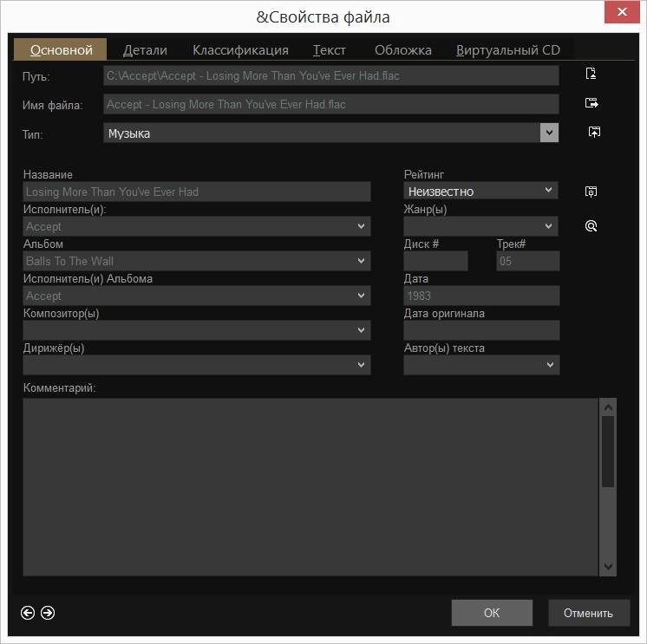Click the Путь field with the file path
Screen dimensions: 647x644
(331, 76)
